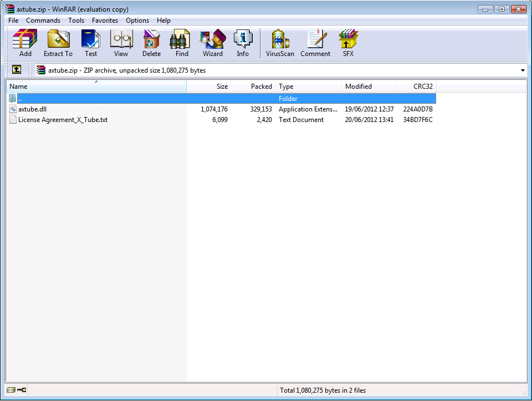Click modified date 20/06/2012 13:41
This screenshot has width=532, height=401.
(369, 120)
